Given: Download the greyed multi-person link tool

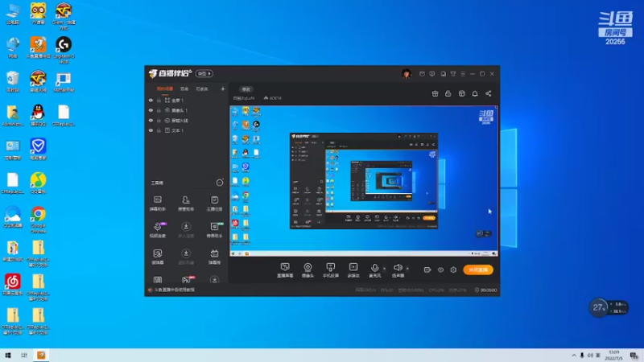Looking at the screenshot, I should pyautogui.click(x=186, y=230).
